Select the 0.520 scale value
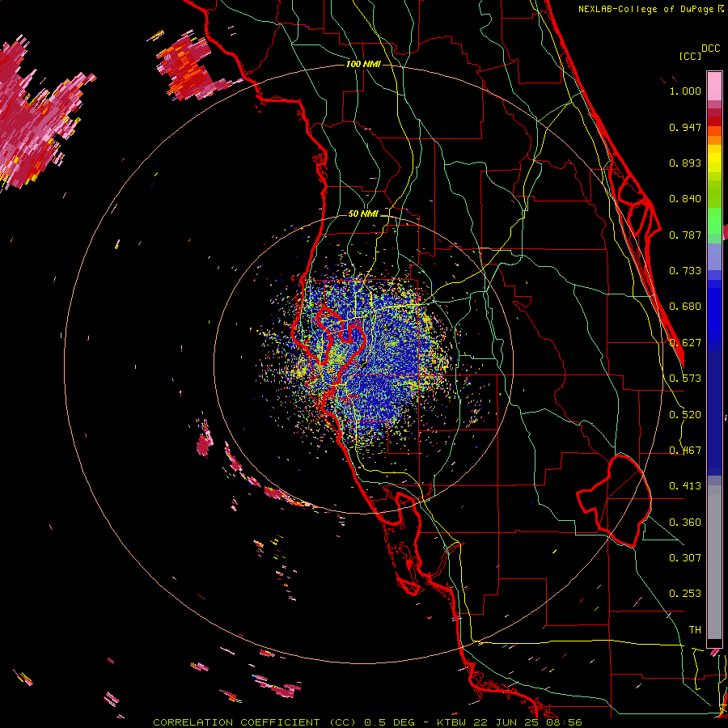 pos(685,415)
